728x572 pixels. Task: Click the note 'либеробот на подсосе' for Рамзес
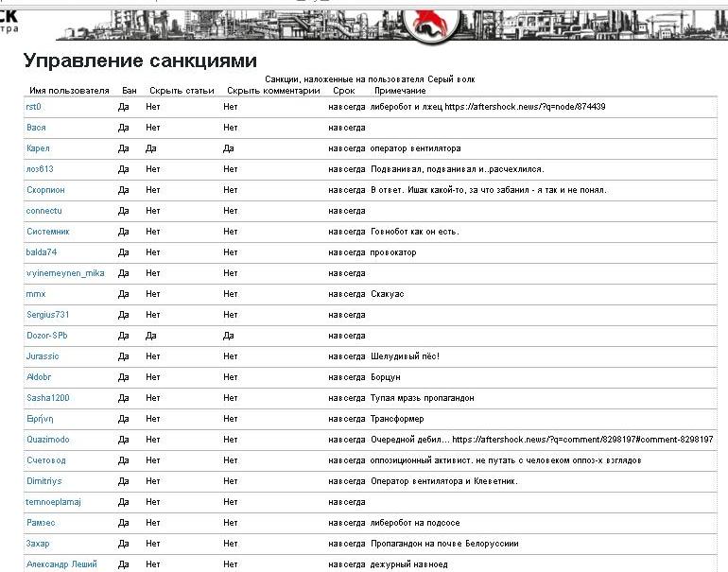pos(415,523)
